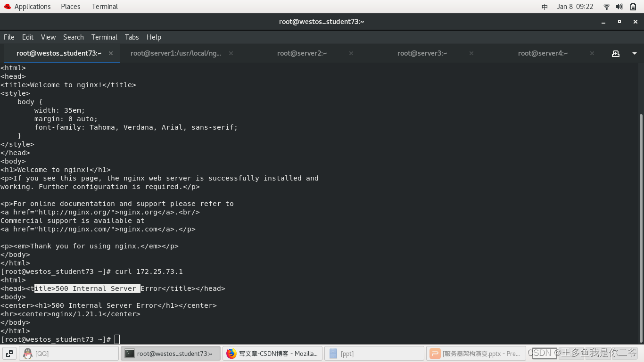
Task: Switch to root@server3 tab
Action: pyautogui.click(x=422, y=53)
